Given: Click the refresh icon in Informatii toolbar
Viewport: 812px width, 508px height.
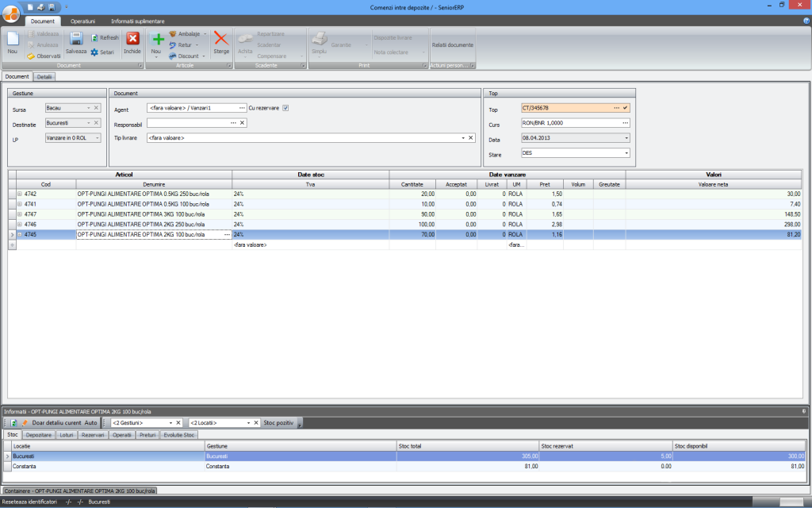Looking at the screenshot, I should coord(14,423).
